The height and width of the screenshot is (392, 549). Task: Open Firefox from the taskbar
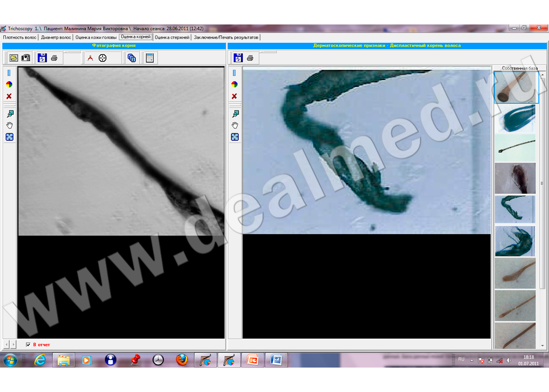[x=182, y=360]
